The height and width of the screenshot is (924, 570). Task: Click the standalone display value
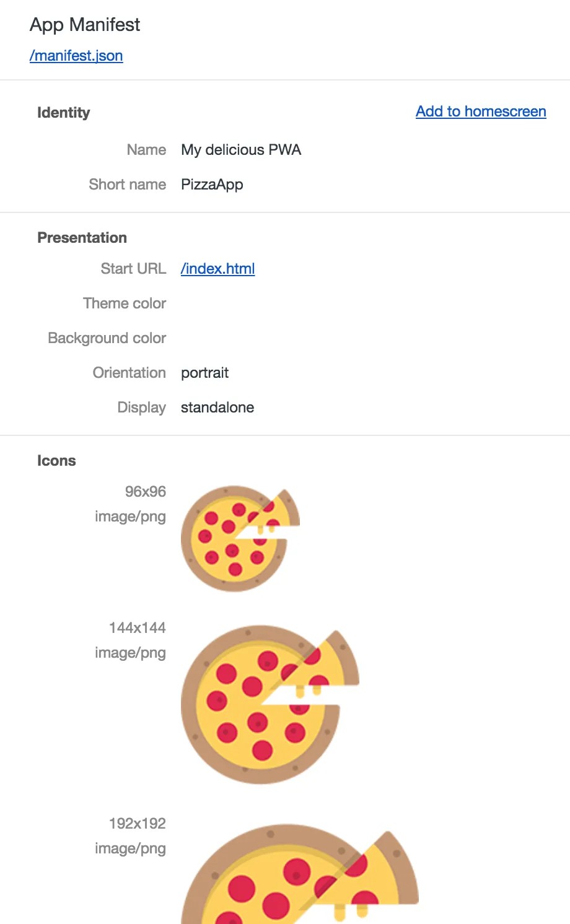click(x=217, y=408)
